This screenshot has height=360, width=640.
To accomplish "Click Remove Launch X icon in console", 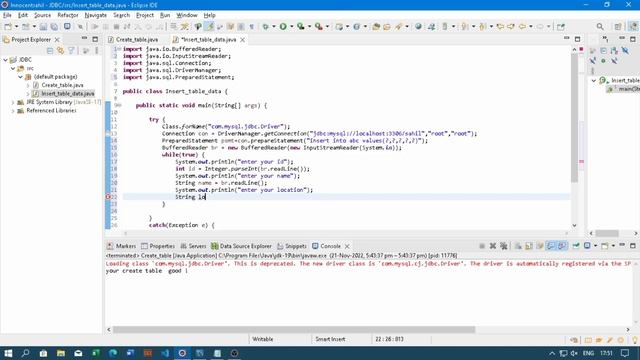I will click(x=493, y=246).
